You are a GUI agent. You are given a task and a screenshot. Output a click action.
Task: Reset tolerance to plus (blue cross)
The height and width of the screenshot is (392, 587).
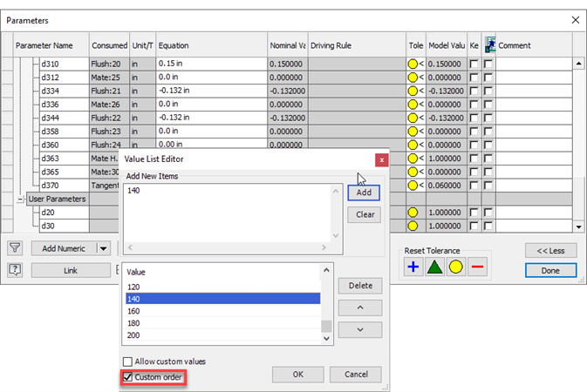pos(413,267)
